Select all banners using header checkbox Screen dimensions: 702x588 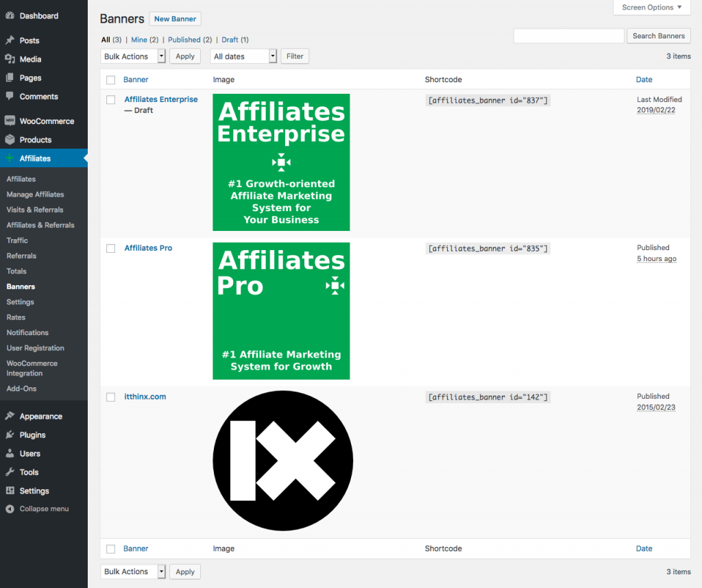110,80
